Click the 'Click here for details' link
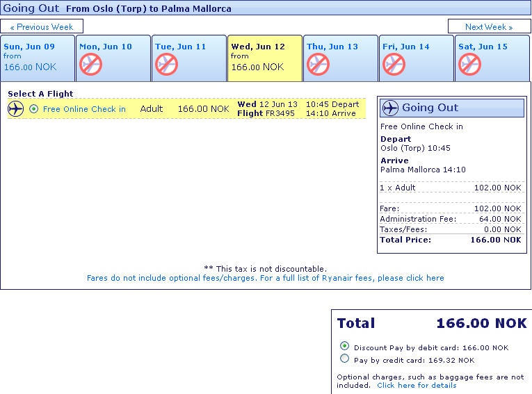Viewport: 532px width, 394px height. [417, 386]
